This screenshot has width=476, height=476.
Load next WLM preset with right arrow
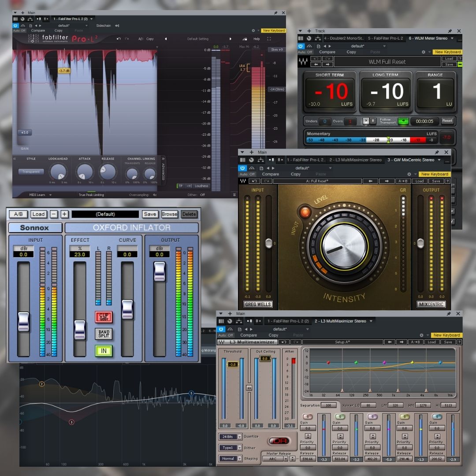(x=327, y=64)
